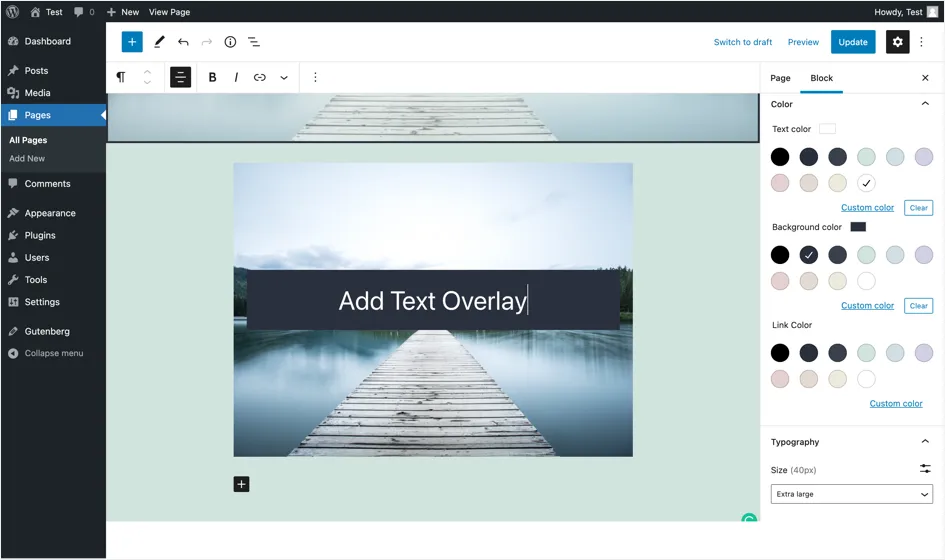Click View Page in the admin bar
This screenshot has height=560, width=945.
coord(169,11)
